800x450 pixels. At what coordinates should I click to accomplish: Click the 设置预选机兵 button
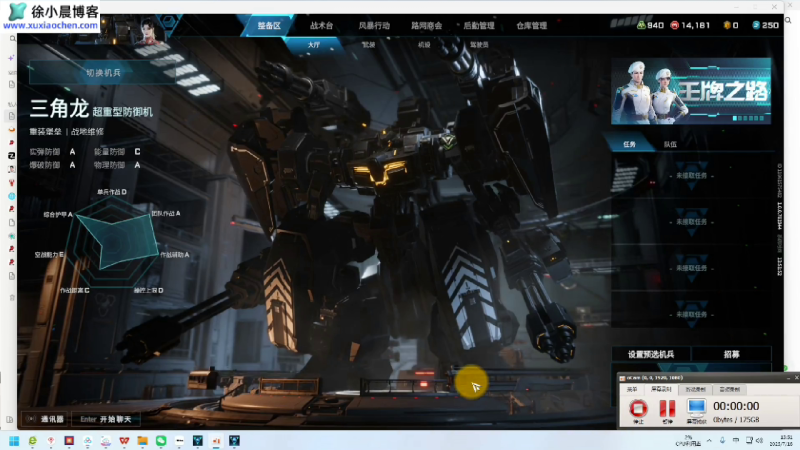tap(650, 354)
